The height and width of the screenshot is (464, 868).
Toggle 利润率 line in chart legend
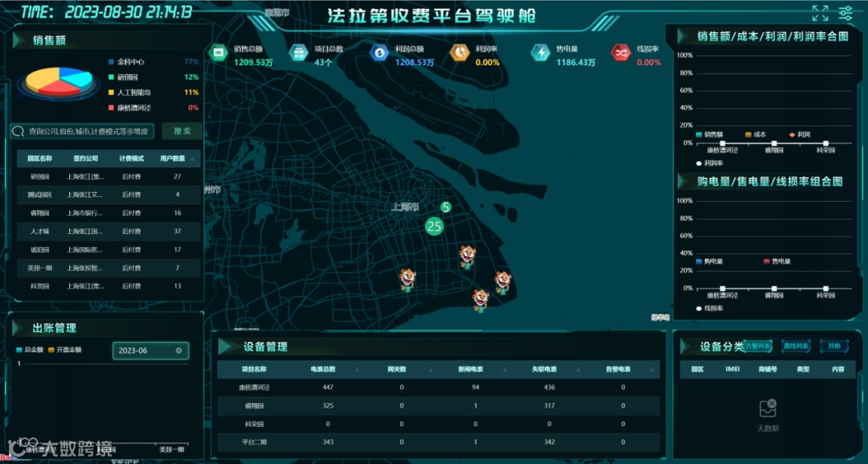[710, 163]
